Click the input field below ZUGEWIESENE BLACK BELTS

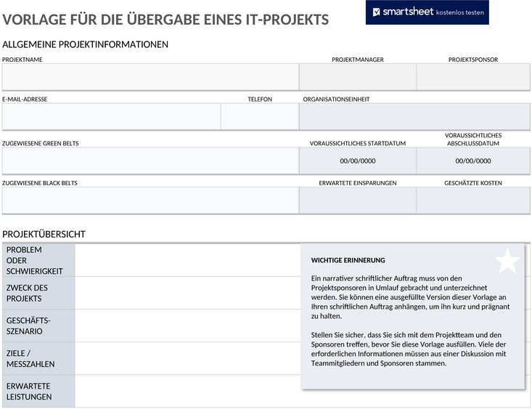151,201
